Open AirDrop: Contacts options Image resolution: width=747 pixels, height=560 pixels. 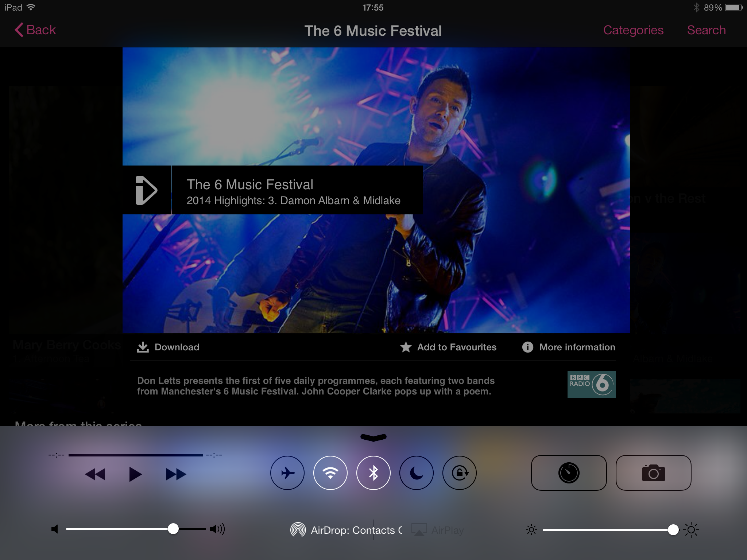pos(356,530)
